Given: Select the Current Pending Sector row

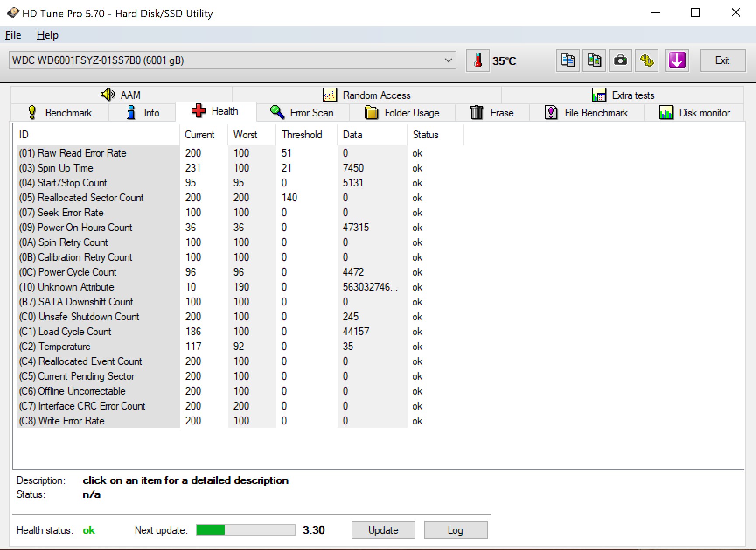Looking at the screenshot, I should (x=240, y=376).
